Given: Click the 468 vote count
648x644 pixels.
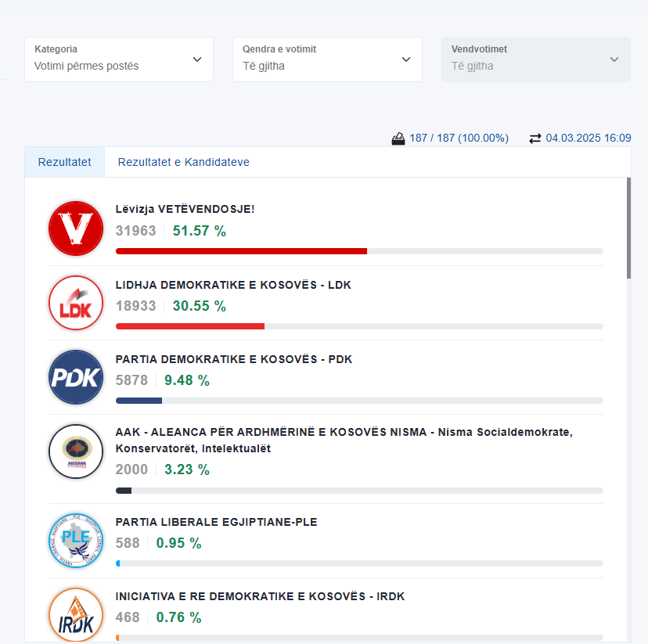Looking at the screenshot, I should [x=128, y=617].
